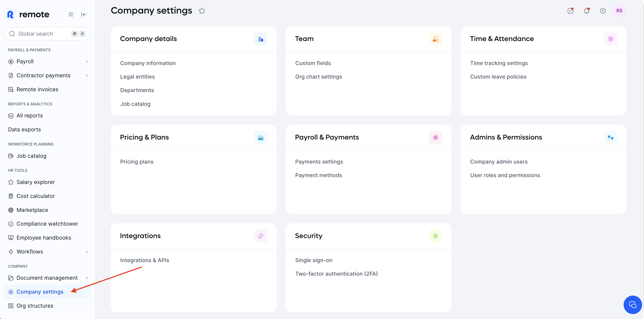Viewport: 644px width, 319px height.
Task: Click the Company details building icon
Action: (x=260, y=39)
